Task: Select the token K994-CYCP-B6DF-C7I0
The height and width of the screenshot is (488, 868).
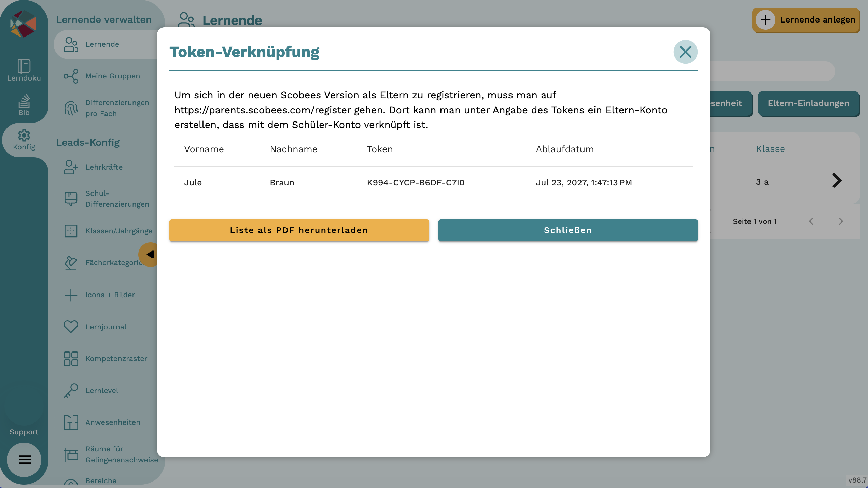Action: [416, 183]
